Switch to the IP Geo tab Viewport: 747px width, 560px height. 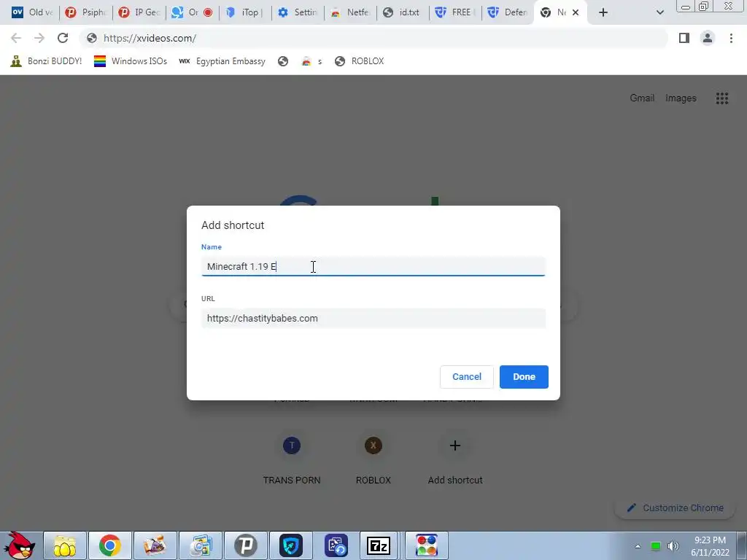pyautogui.click(x=139, y=12)
